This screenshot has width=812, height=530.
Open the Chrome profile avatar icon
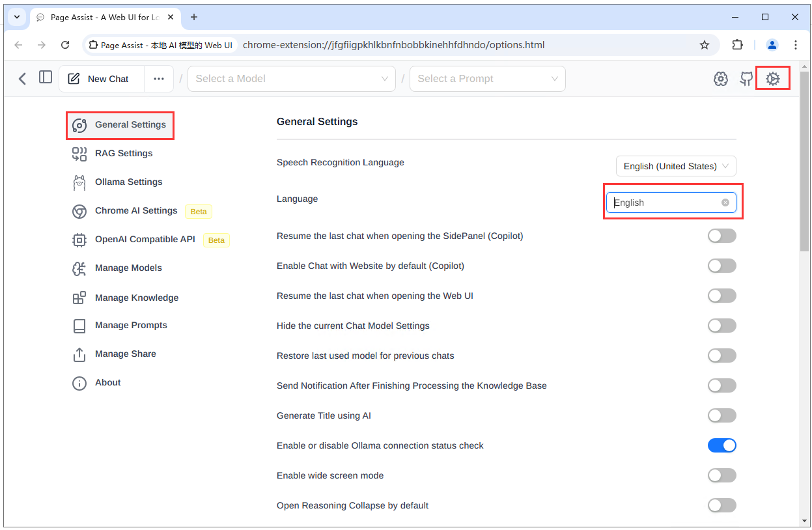point(772,45)
